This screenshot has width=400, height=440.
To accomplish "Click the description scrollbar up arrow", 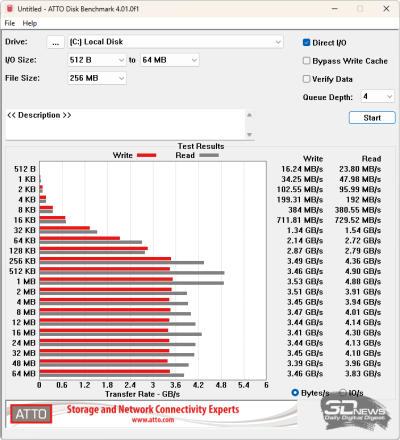I will [249, 115].
